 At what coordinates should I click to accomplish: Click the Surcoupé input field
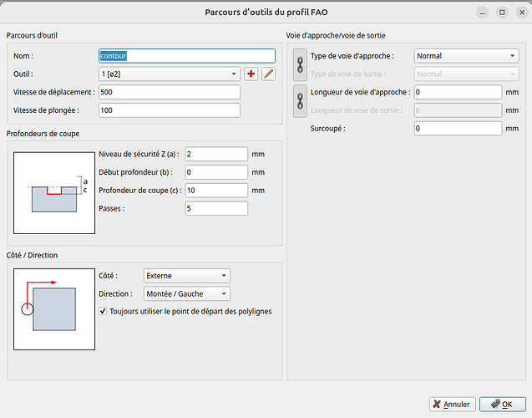click(x=457, y=129)
